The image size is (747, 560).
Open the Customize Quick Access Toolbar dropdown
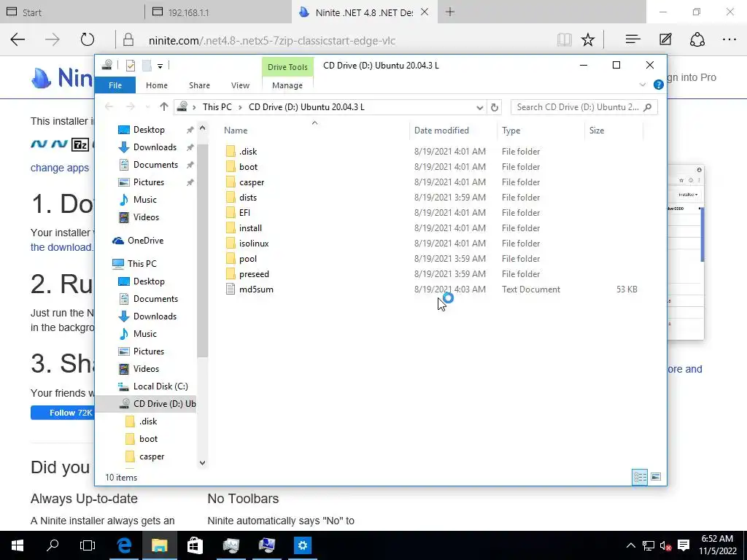tap(160, 66)
